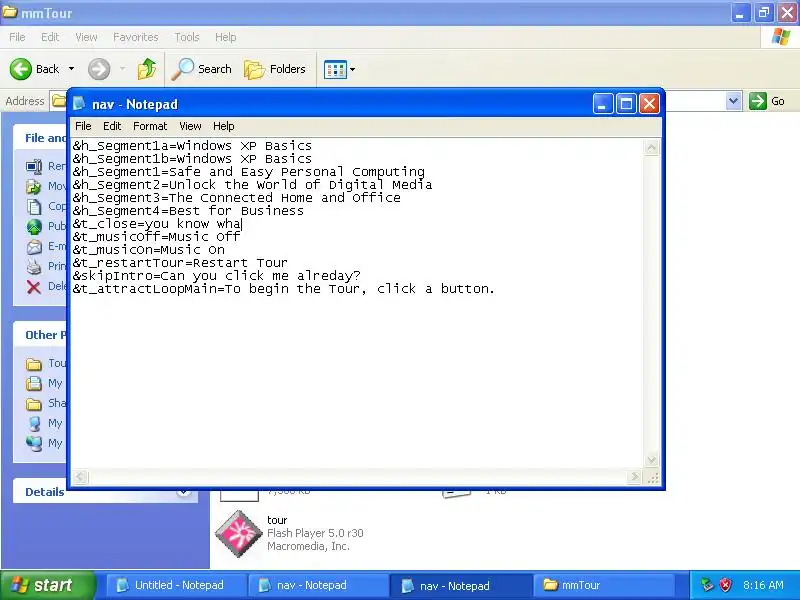Image resolution: width=800 pixels, height=600 pixels.
Task: Click on the '&t_musicOff=Music Off' line
Action: point(156,237)
